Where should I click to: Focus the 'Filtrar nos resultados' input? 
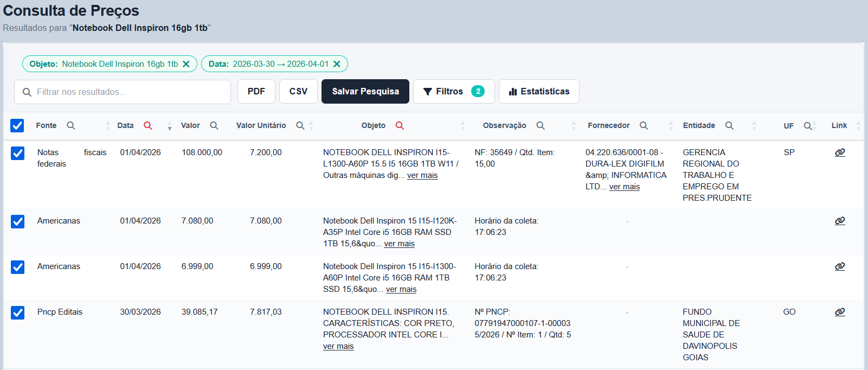[x=123, y=92]
